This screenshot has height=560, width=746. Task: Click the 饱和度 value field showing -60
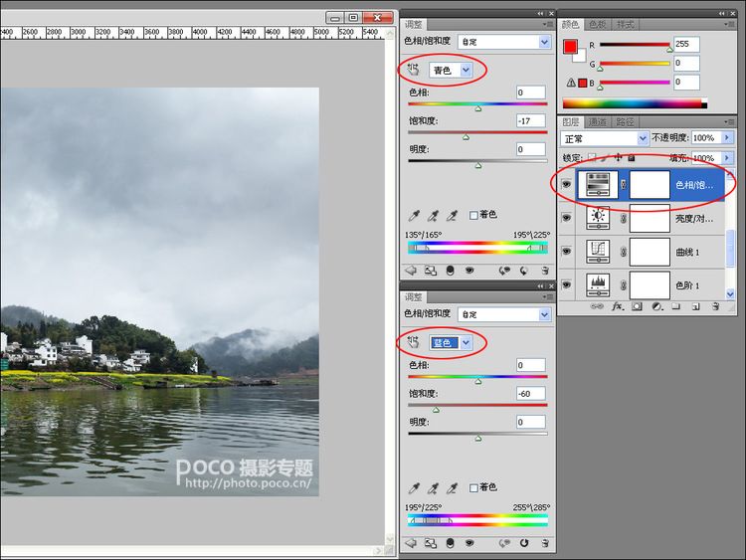[530, 394]
